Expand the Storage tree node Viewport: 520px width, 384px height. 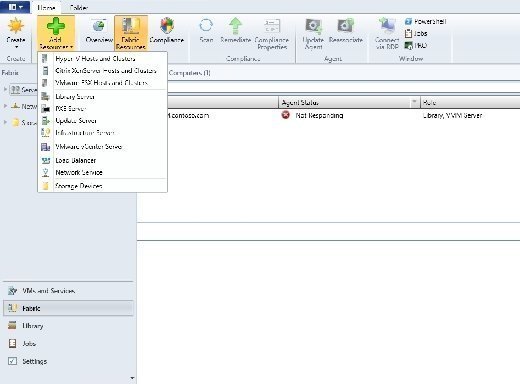pyautogui.click(x=5, y=122)
